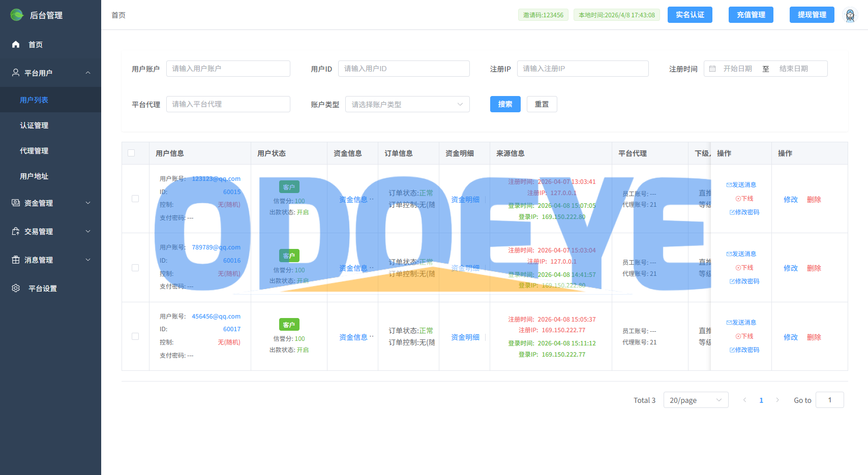Screen dimensions: 868x475
Task: Click the 充值管理 button
Action: 751,15
